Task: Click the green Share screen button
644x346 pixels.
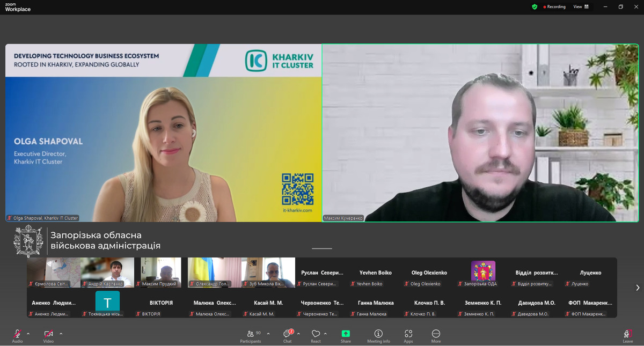Action: click(346, 336)
